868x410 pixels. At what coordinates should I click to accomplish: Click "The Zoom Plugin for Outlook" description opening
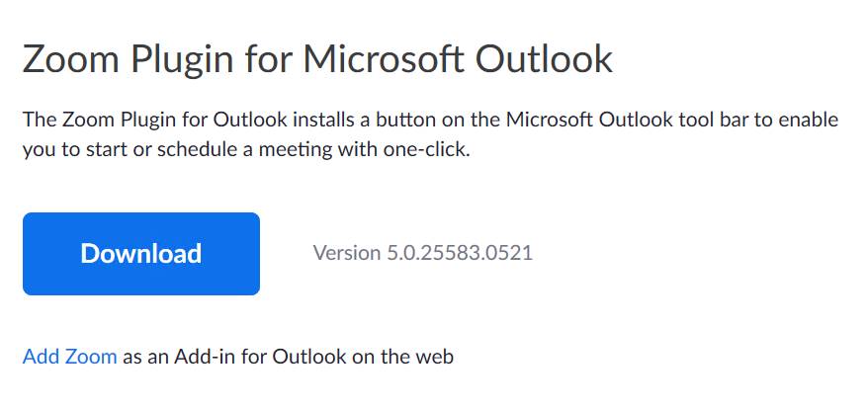point(154,121)
